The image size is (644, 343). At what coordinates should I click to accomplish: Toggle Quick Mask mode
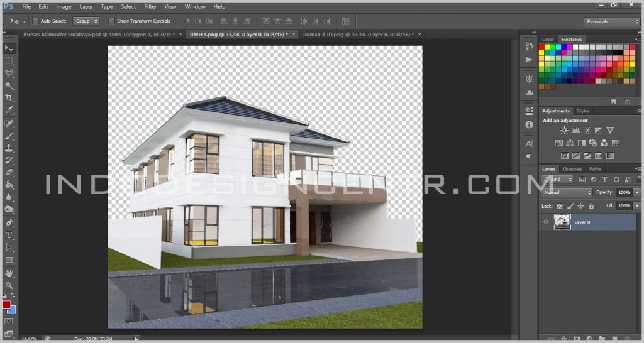(9, 321)
